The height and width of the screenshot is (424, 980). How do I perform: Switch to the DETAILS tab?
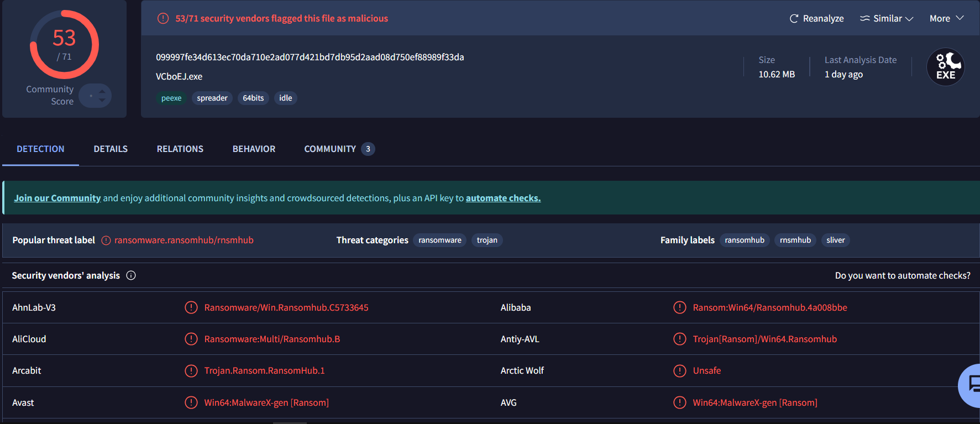coord(111,149)
